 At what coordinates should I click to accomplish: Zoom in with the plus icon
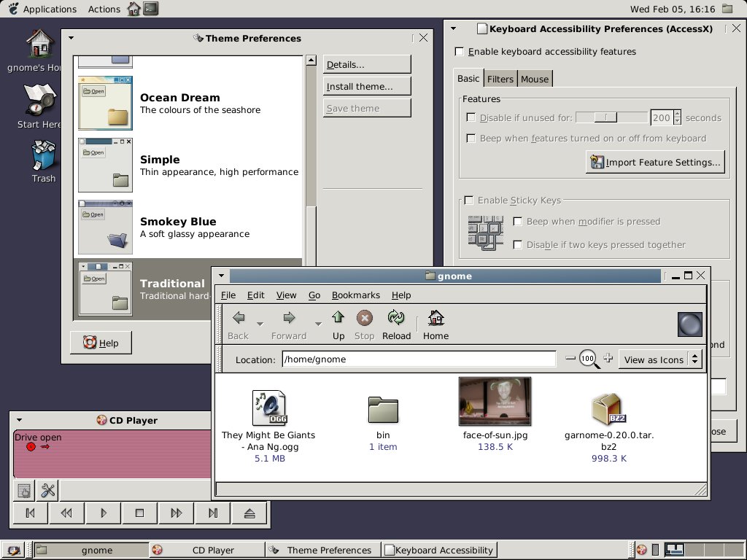click(608, 357)
